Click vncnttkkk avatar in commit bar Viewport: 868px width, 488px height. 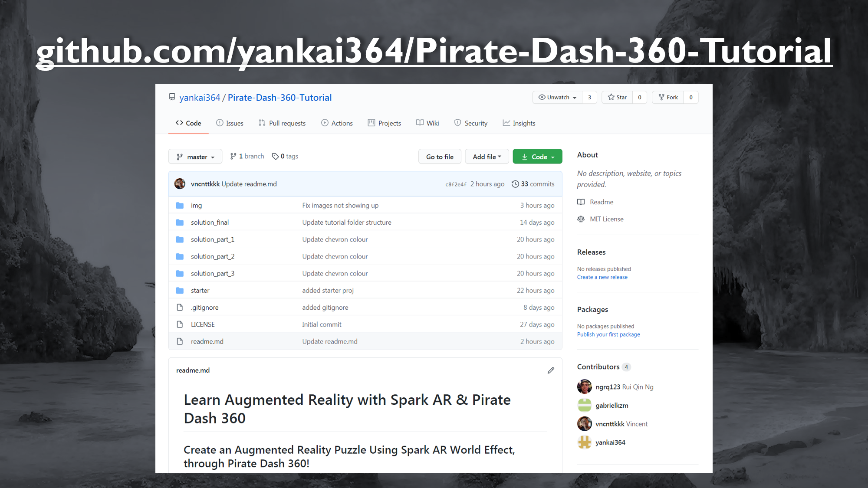(180, 184)
